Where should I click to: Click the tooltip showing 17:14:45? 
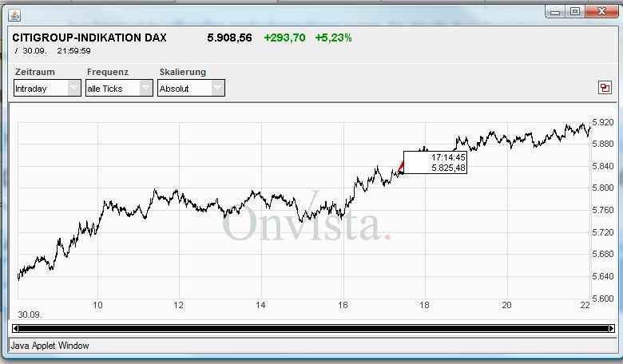click(435, 162)
